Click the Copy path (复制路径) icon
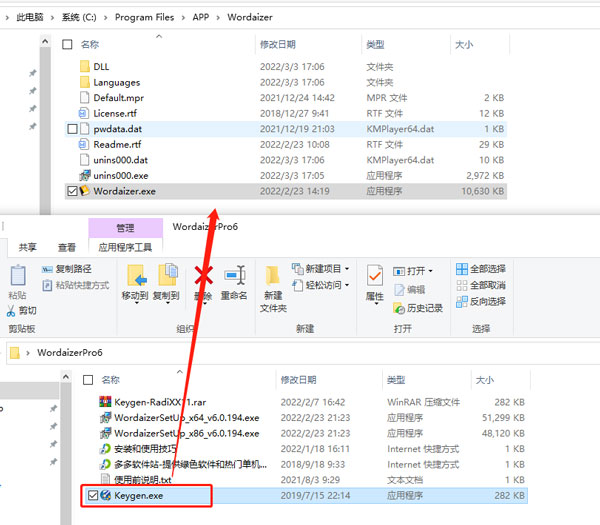Image resolution: width=600 pixels, height=525 pixels. coord(47,269)
